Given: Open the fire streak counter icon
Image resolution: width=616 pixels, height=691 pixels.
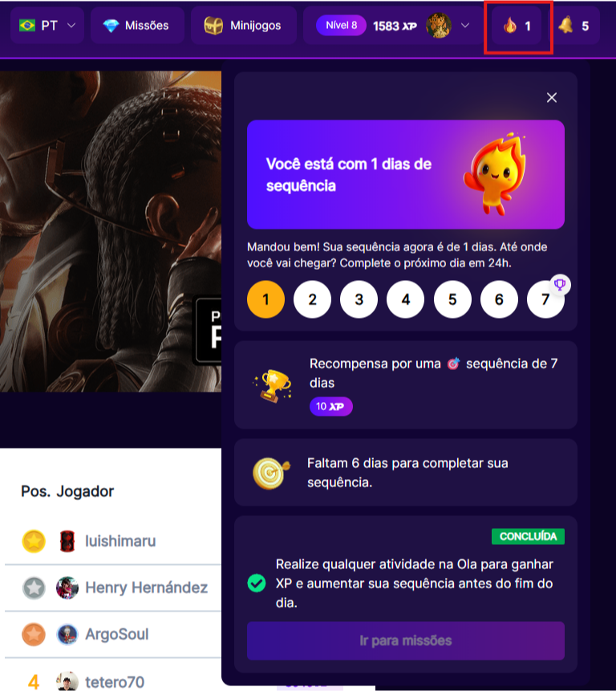Looking at the screenshot, I should (510, 26).
